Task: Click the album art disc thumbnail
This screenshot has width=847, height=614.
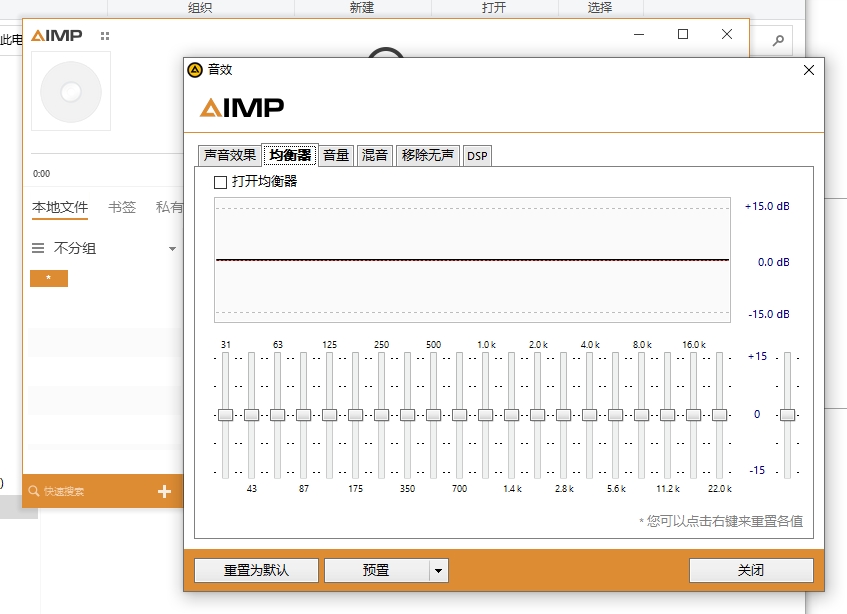Action: 71,91
